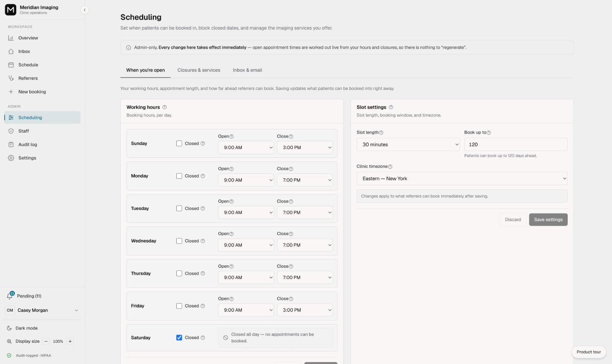Screen dimensions: 612x364
Task: Click the Save settings button
Action: coord(548,220)
